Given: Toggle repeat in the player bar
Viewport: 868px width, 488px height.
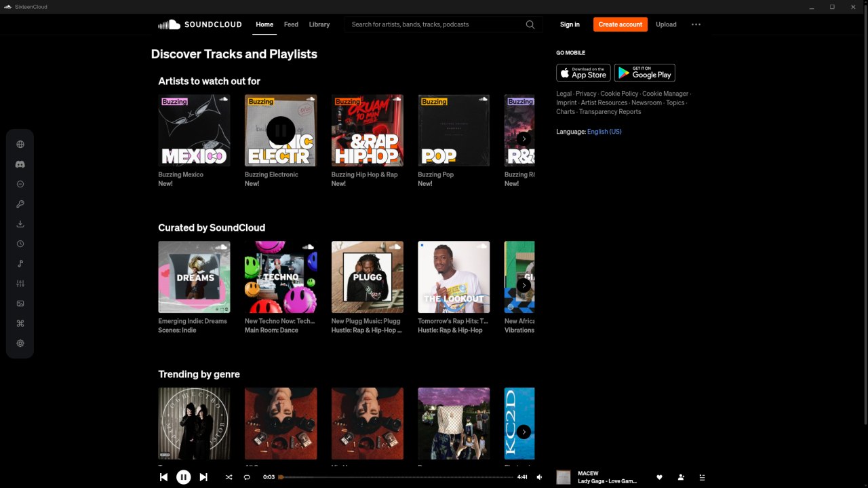Looking at the screenshot, I should tap(247, 477).
